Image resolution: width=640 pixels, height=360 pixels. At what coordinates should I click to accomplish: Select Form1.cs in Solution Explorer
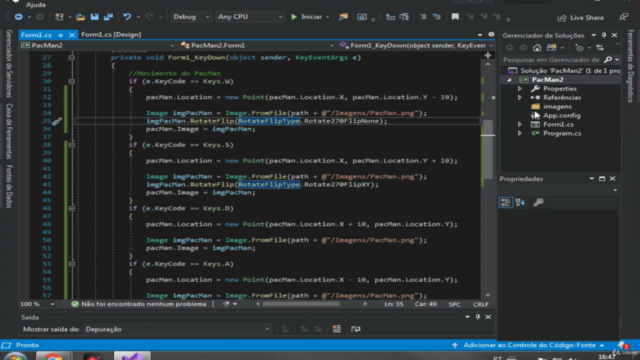(x=558, y=125)
